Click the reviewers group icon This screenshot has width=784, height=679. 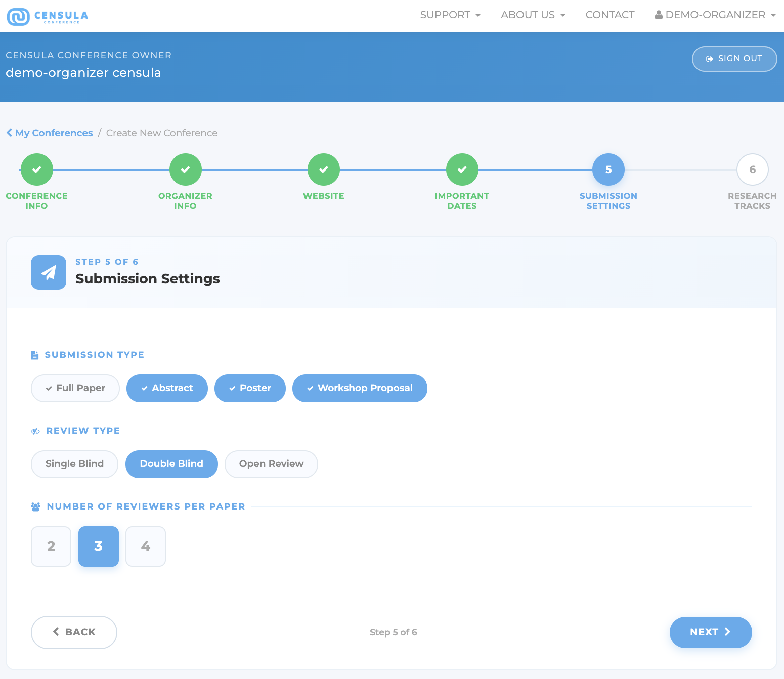point(35,506)
